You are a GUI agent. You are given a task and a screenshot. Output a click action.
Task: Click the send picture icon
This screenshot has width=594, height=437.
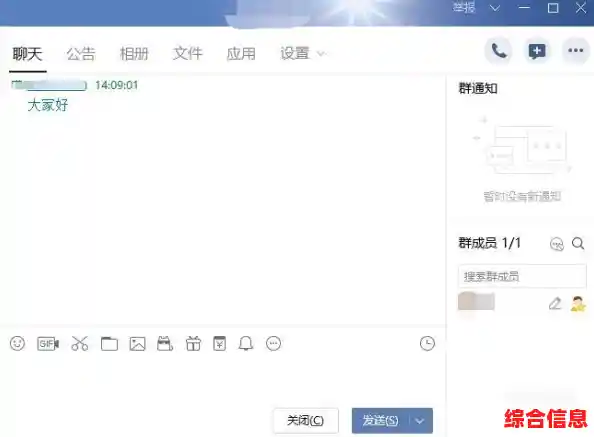pyautogui.click(x=137, y=344)
